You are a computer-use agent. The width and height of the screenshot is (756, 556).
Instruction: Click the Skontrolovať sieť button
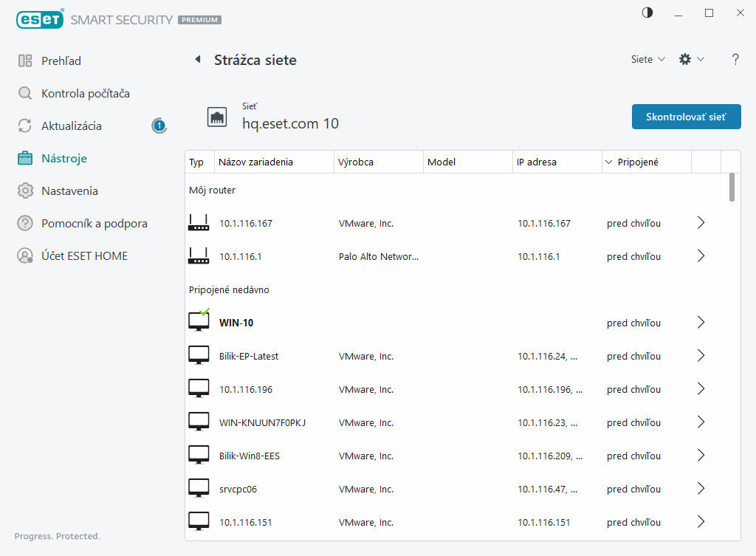pyautogui.click(x=686, y=117)
